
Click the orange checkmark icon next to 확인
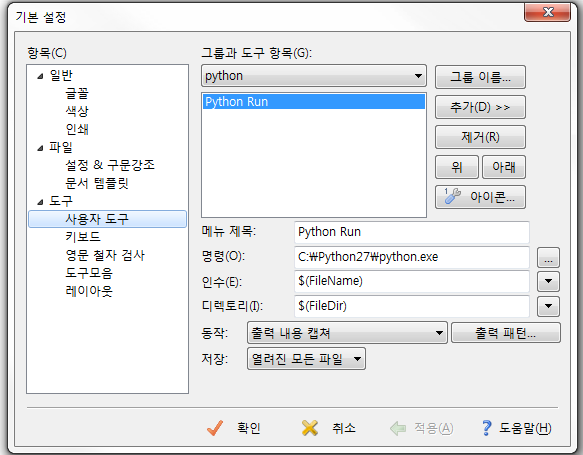pos(215,428)
